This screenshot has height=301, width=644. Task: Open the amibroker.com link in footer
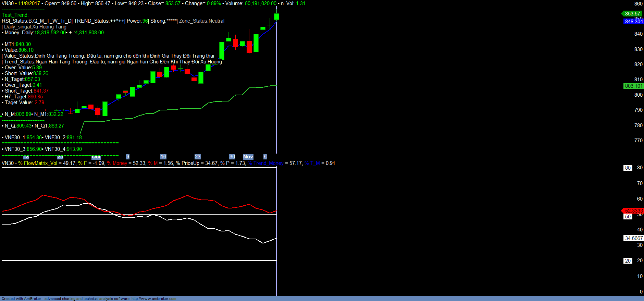(x=154, y=299)
